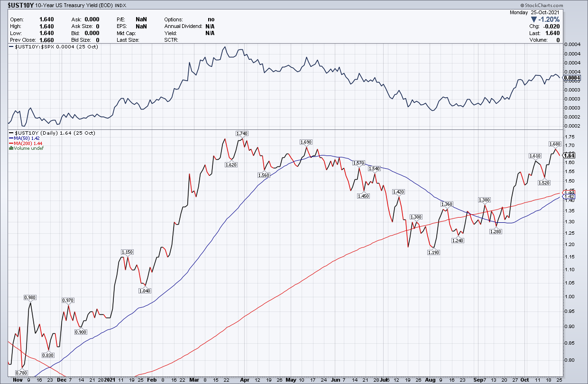Click the 1.610 peak label in October

coord(535,155)
